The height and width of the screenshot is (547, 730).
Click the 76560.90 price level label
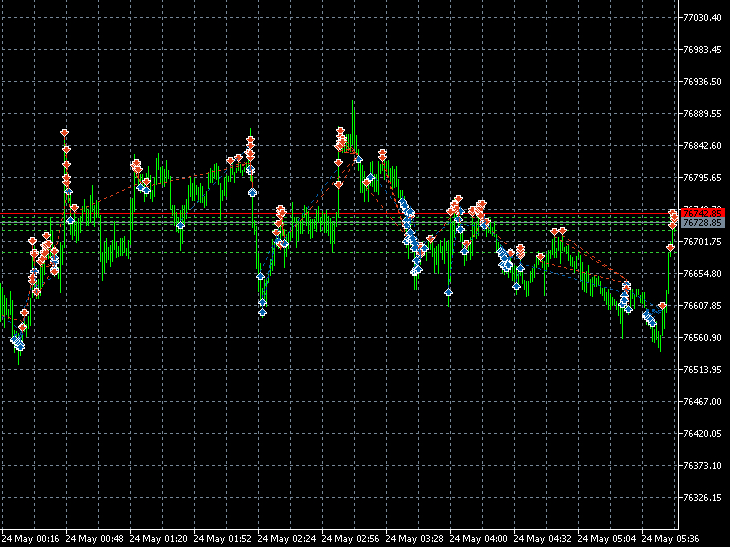(x=702, y=338)
